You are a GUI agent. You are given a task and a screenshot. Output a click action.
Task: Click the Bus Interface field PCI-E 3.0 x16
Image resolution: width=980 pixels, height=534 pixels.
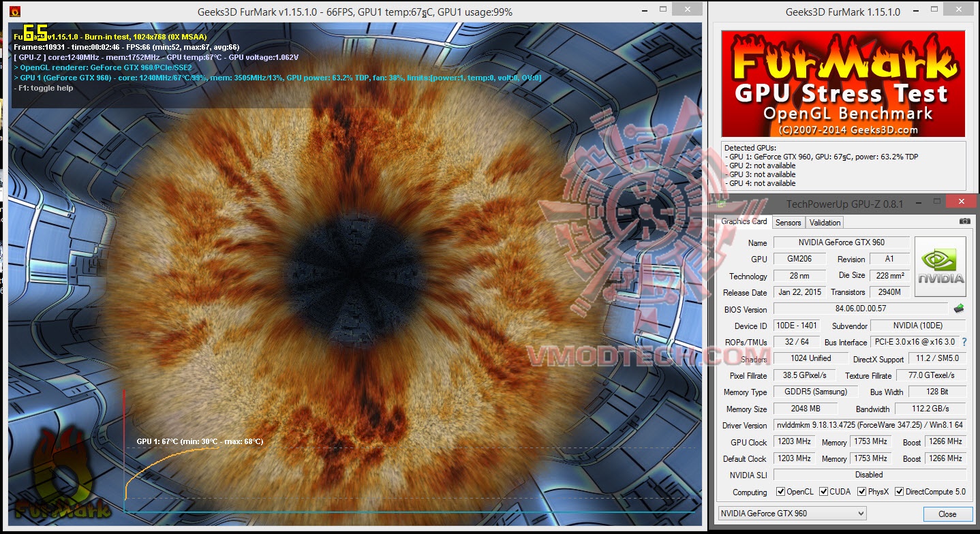click(x=915, y=342)
